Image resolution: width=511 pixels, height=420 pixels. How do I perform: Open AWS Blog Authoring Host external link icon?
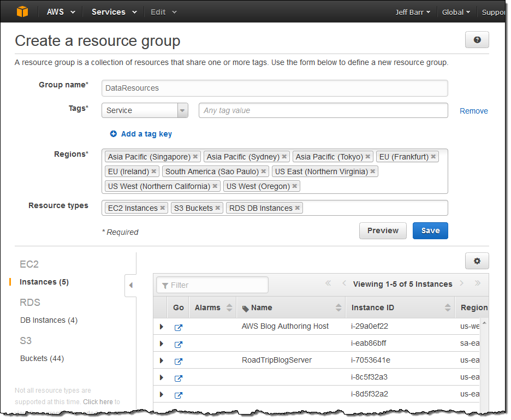pos(179,328)
